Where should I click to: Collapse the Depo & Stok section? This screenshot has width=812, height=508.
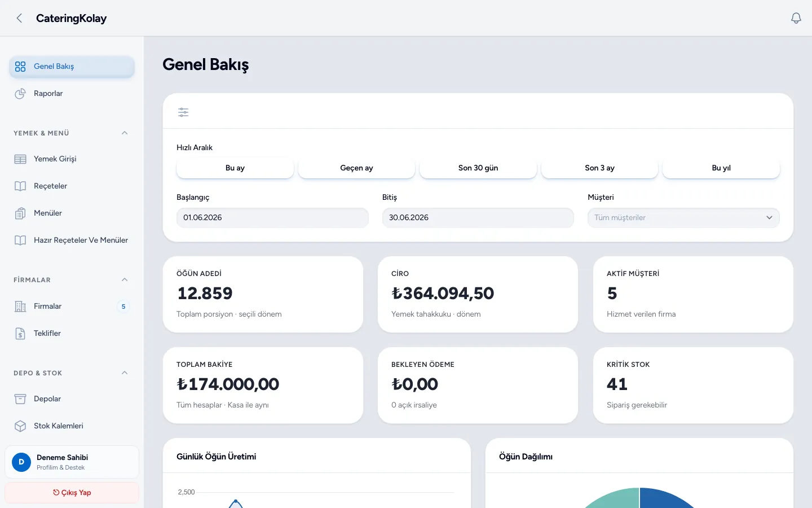pyautogui.click(x=125, y=373)
